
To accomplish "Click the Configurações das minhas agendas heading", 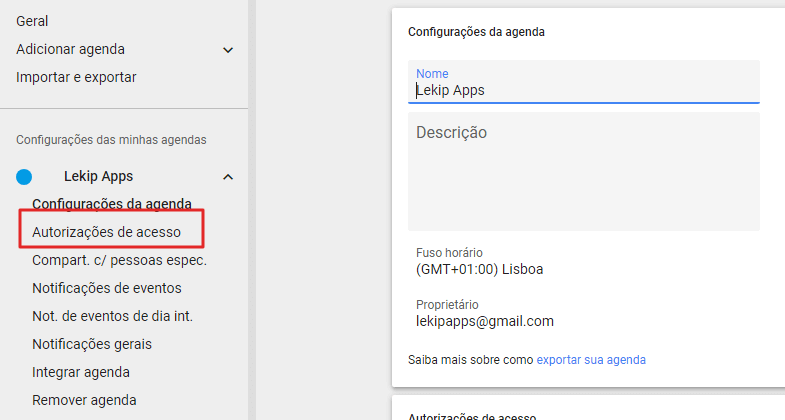I will [111, 140].
